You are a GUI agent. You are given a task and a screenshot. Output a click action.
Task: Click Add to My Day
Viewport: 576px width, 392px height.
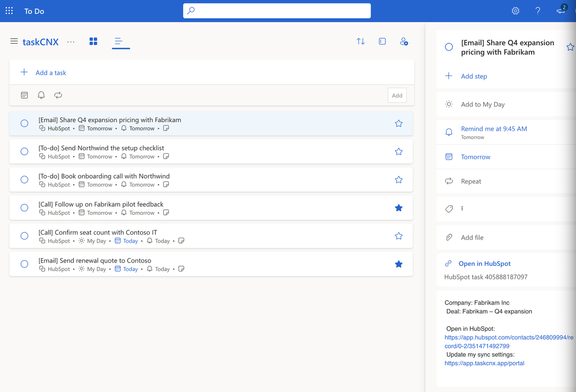point(483,105)
